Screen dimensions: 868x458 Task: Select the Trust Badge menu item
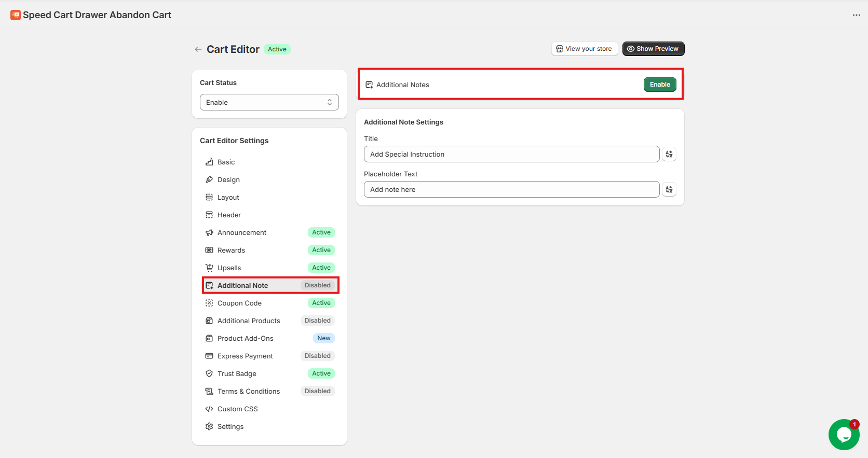click(237, 373)
